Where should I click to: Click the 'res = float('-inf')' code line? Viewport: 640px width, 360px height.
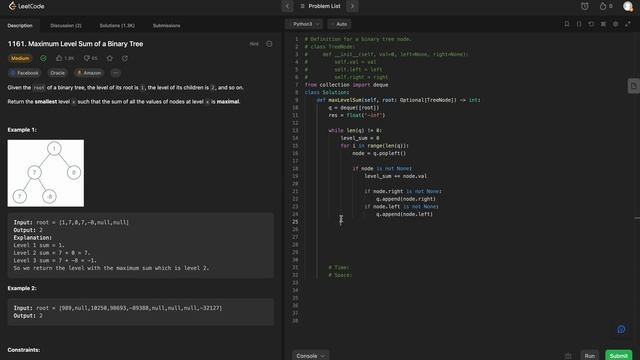point(356,115)
